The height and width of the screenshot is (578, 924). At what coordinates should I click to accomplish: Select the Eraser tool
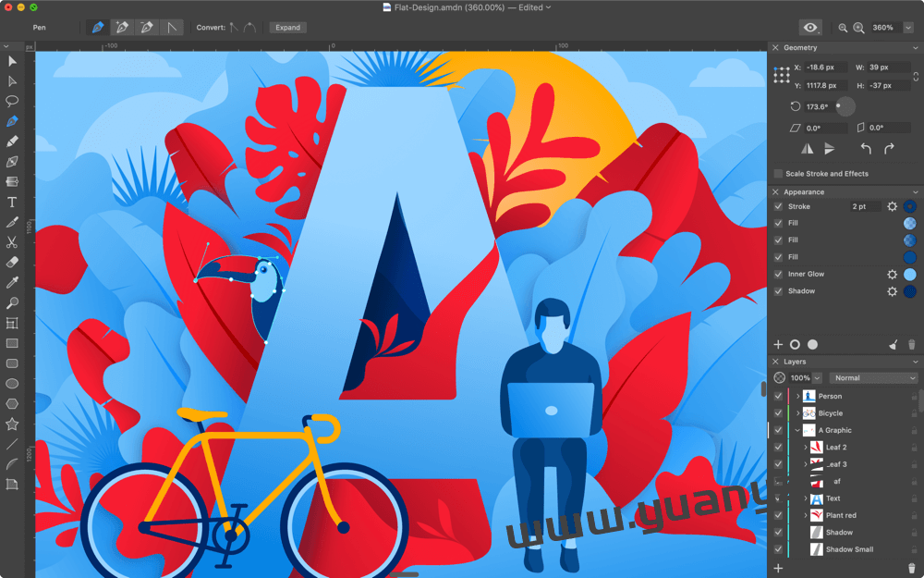(x=12, y=263)
